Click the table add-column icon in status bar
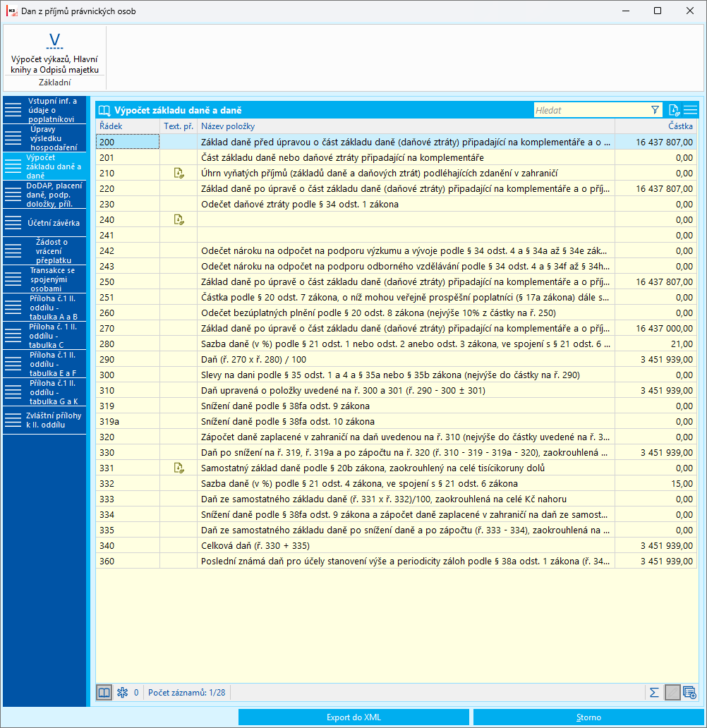 point(689,693)
